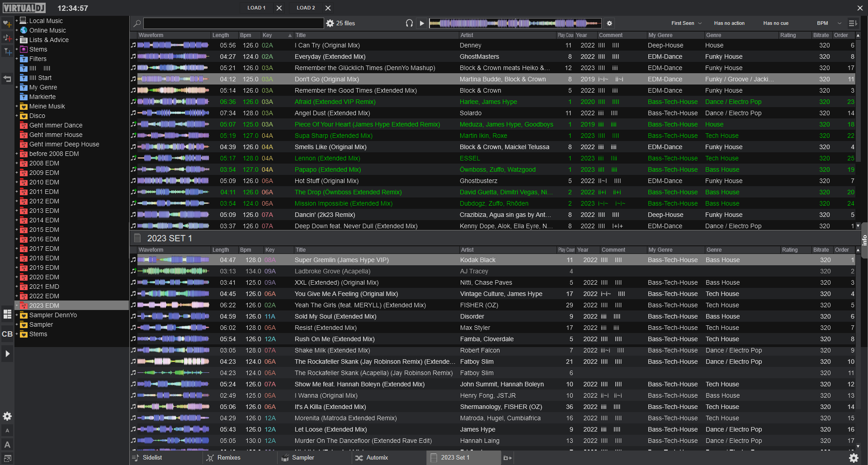This screenshot has width=868, height=465.
Task: Click the add virtual playlist folder icon
Action: (7, 38)
